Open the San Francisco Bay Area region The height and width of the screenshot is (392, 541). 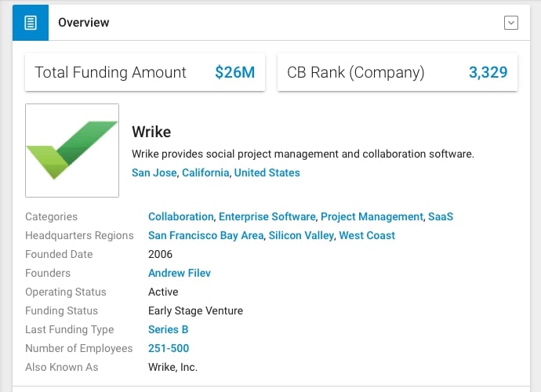click(206, 235)
